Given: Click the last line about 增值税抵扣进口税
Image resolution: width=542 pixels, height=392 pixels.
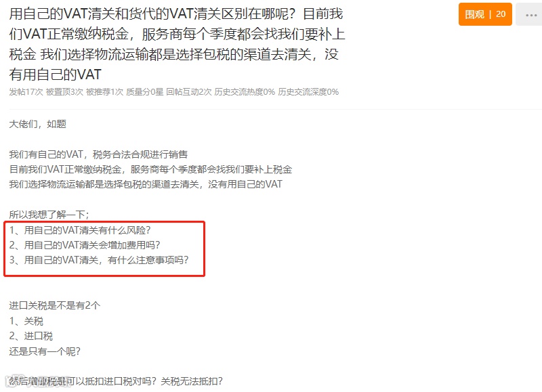Looking at the screenshot, I should (x=116, y=381).
